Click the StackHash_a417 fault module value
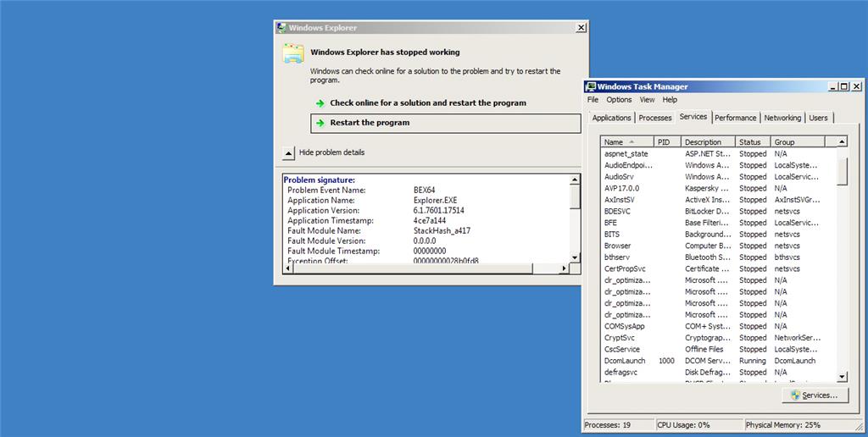Image resolution: width=868 pixels, height=437 pixels. 442,230
